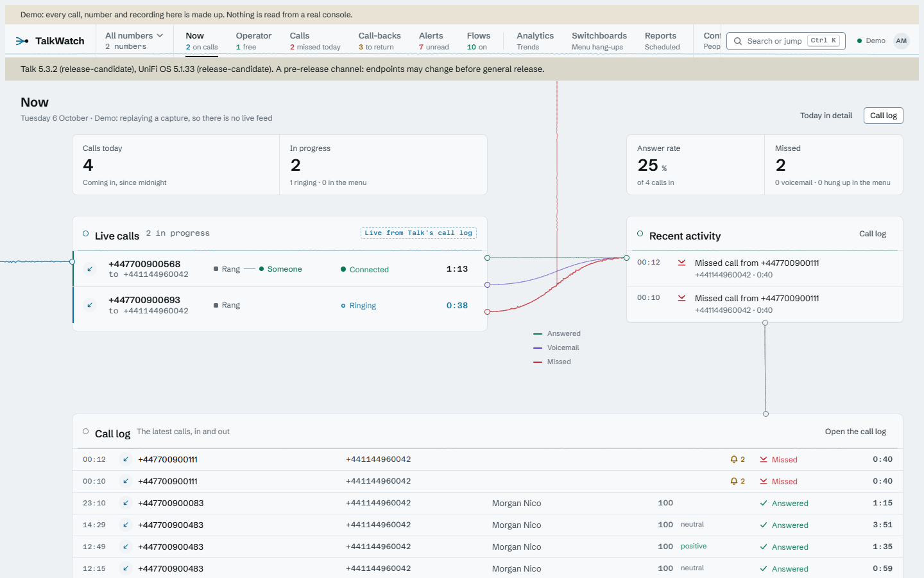Click the Call log button near Today in detail
924x578 pixels.
[884, 116]
